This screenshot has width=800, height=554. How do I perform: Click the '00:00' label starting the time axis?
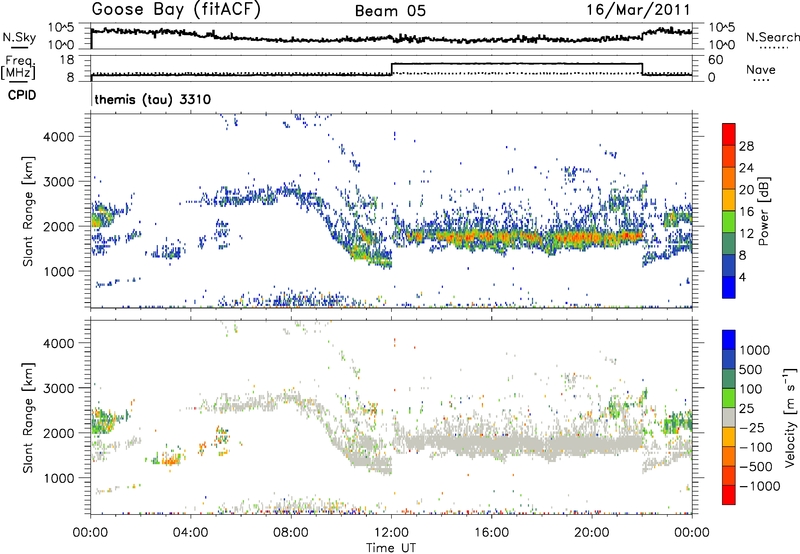coord(91,533)
